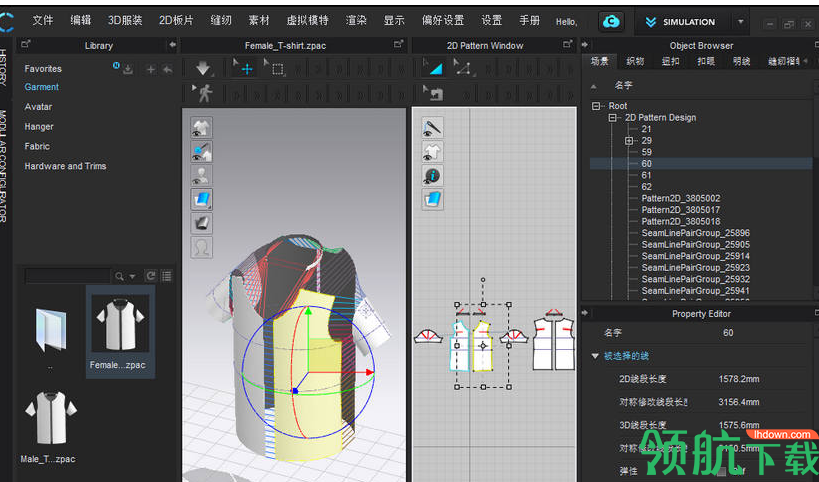The height and width of the screenshot is (482, 819).
Task: Click the sort arrow beside 名字 column header
Action: point(593,86)
